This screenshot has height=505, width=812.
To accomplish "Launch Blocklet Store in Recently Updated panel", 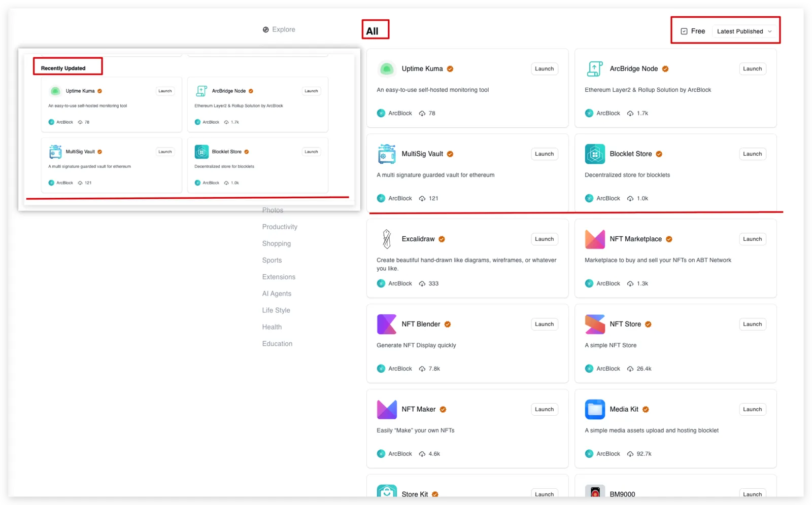I will coord(311,152).
